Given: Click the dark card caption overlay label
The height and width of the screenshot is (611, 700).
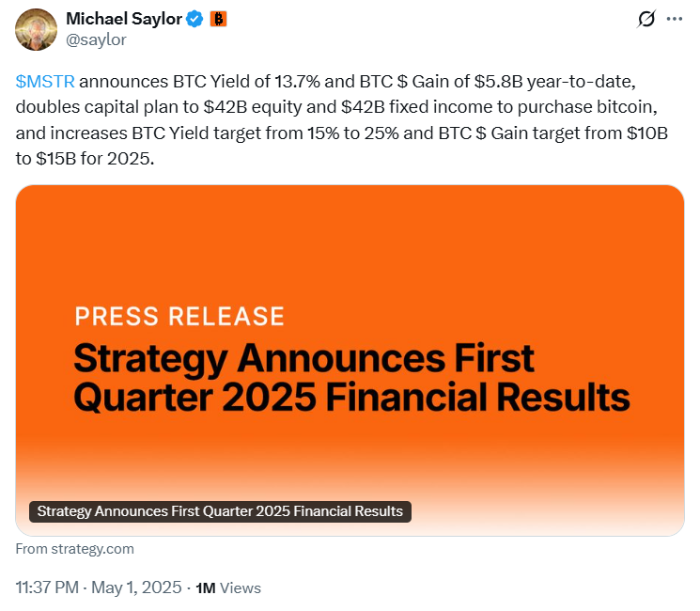Looking at the screenshot, I should 220,511.
